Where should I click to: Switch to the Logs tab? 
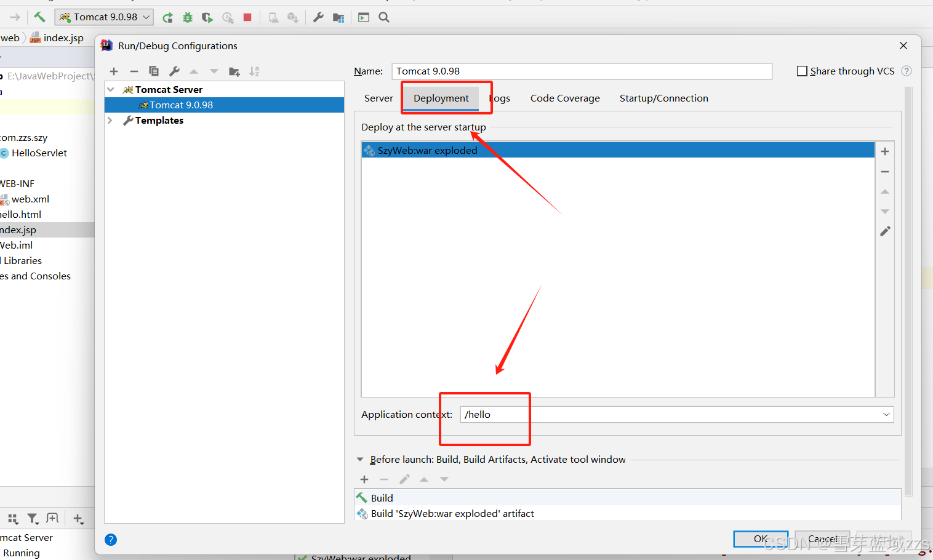(500, 98)
